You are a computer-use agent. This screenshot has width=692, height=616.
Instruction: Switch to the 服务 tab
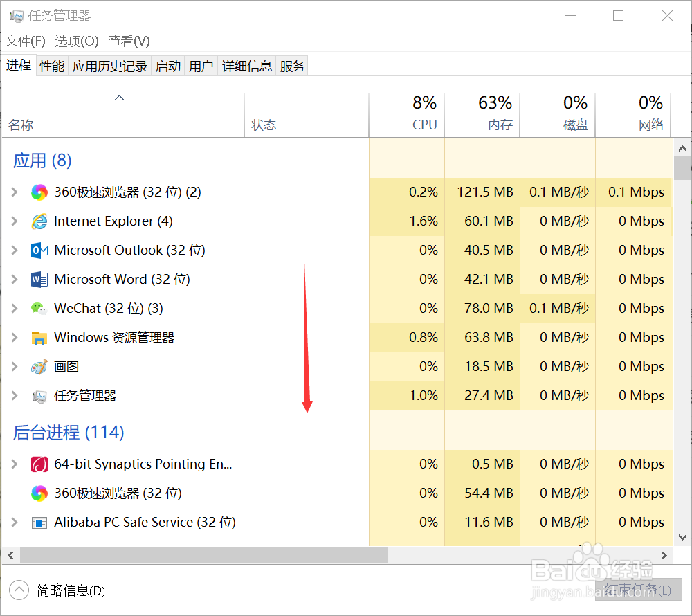tap(292, 66)
